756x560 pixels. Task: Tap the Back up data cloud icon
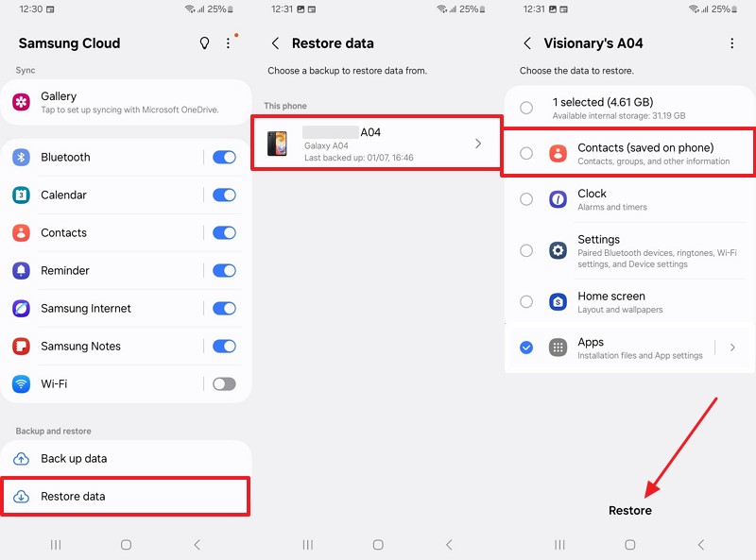click(x=22, y=460)
